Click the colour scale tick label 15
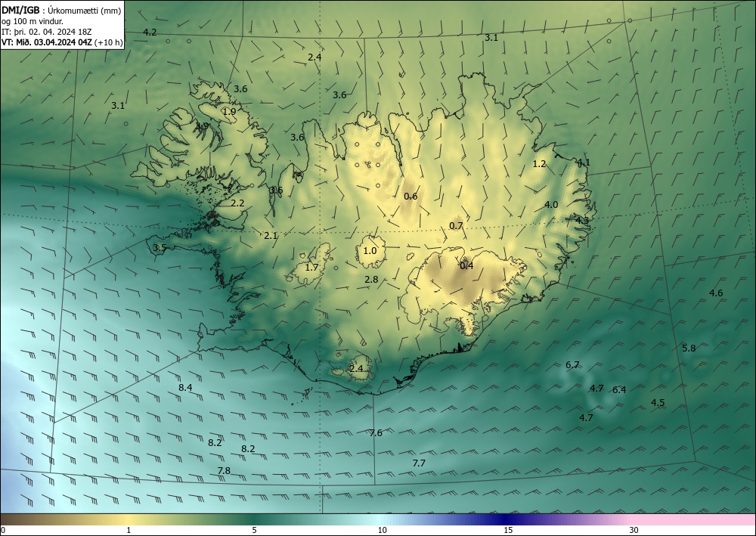Image resolution: width=756 pixels, height=536 pixels. tap(508, 530)
